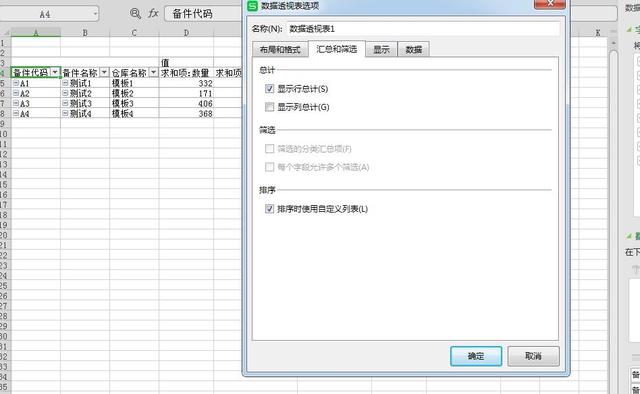The image size is (640, 394).
Task: Switch to the 布局和格式 tab
Action: pyautogui.click(x=280, y=49)
